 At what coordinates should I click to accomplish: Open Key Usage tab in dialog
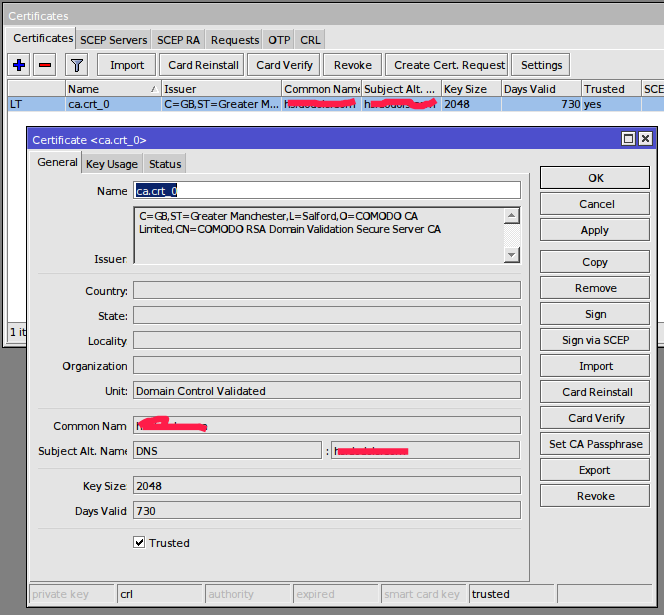112,164
